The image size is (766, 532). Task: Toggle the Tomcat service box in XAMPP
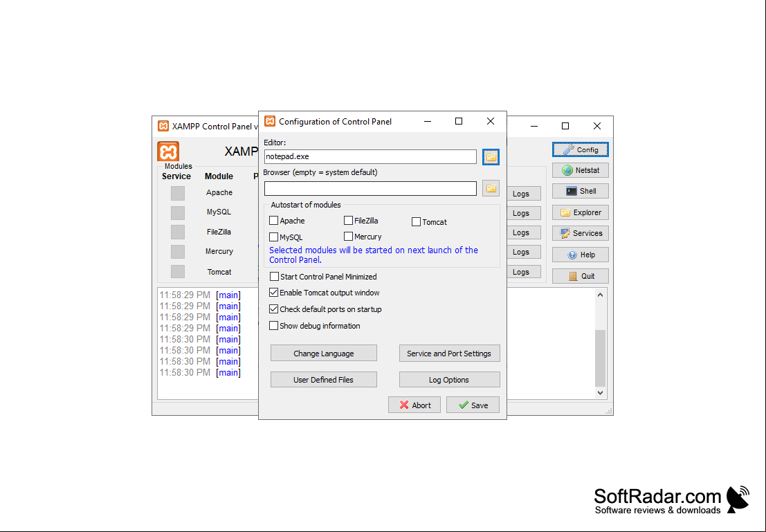(x=178, y=271)
